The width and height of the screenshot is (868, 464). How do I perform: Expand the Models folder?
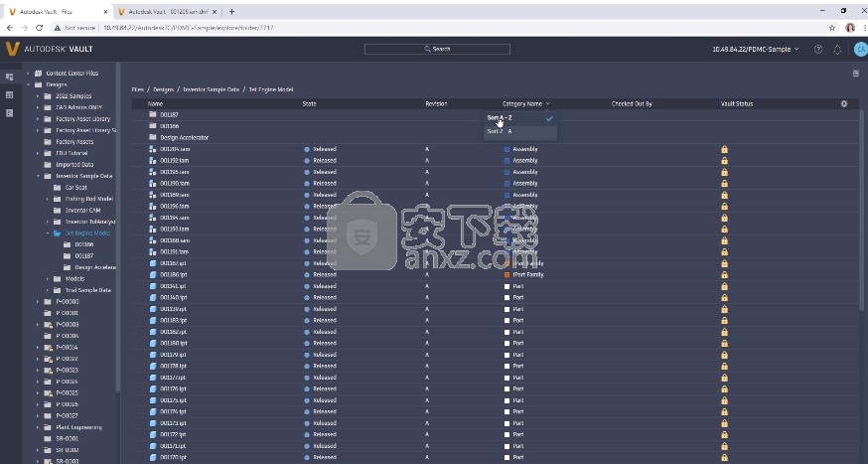pos(47,278)
